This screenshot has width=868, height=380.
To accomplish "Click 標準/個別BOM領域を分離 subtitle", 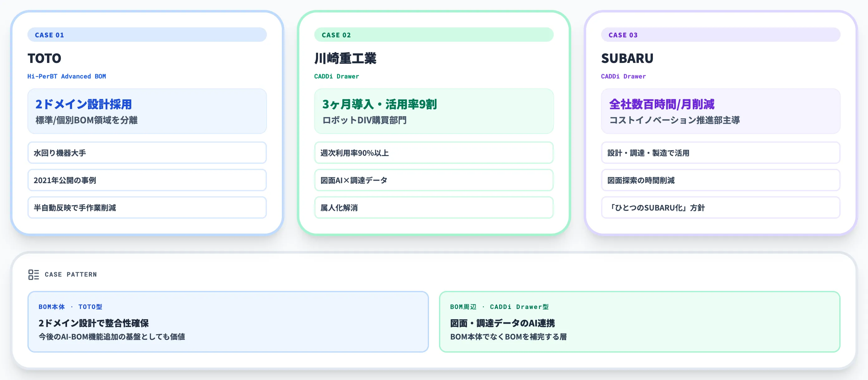I will (87, 120).
